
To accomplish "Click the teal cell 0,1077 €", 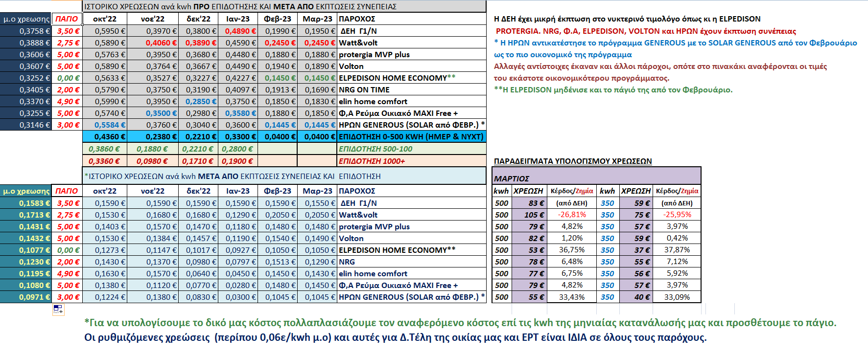I will 25,250.
